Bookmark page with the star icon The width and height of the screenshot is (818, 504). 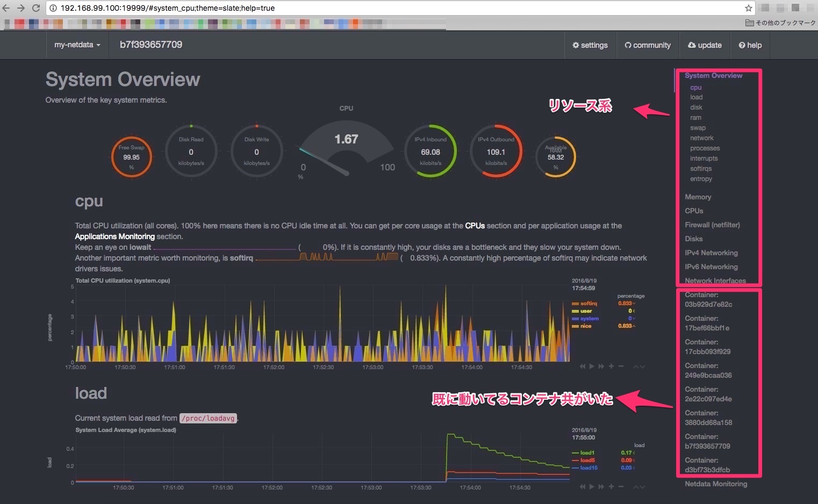[748, 8]
